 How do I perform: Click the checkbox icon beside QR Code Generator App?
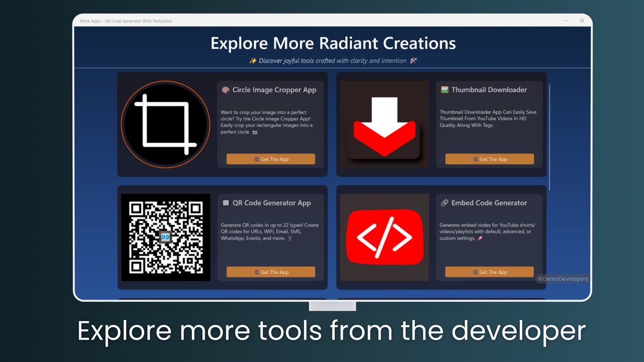pyautogui.click(x=225, y=203)
